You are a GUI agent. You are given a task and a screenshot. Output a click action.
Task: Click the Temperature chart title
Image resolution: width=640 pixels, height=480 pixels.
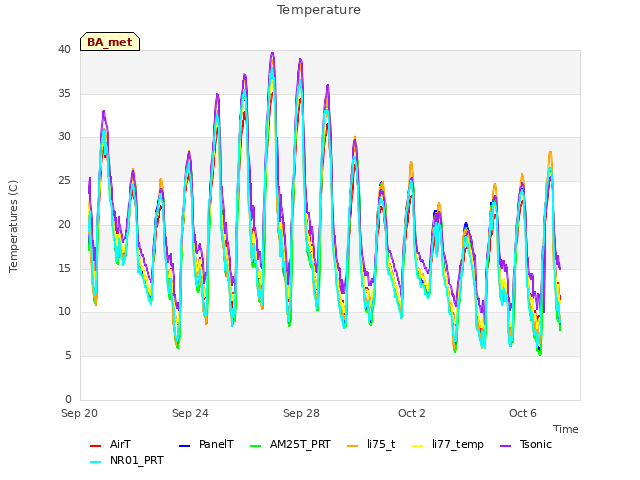click(319, 10)
